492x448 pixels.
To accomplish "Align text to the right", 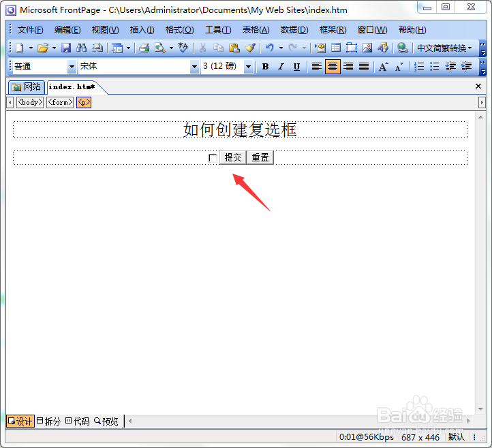I will point(348,67).
